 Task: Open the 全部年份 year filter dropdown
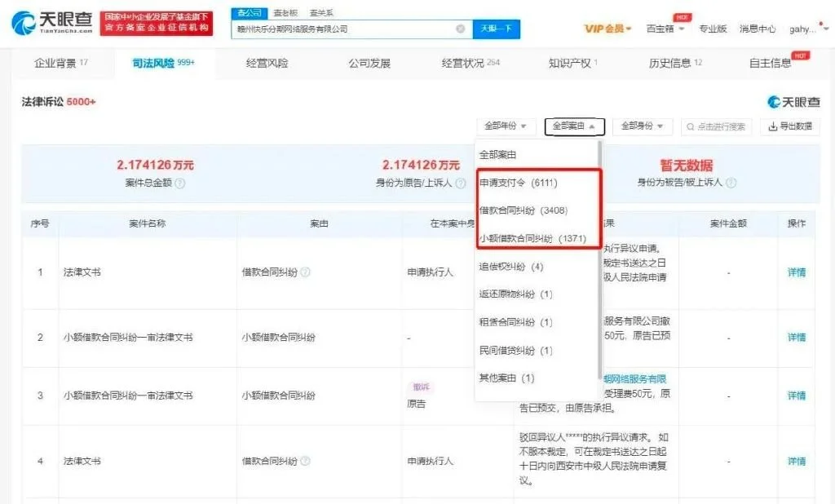pyautogui.click(x=506, y=126)
